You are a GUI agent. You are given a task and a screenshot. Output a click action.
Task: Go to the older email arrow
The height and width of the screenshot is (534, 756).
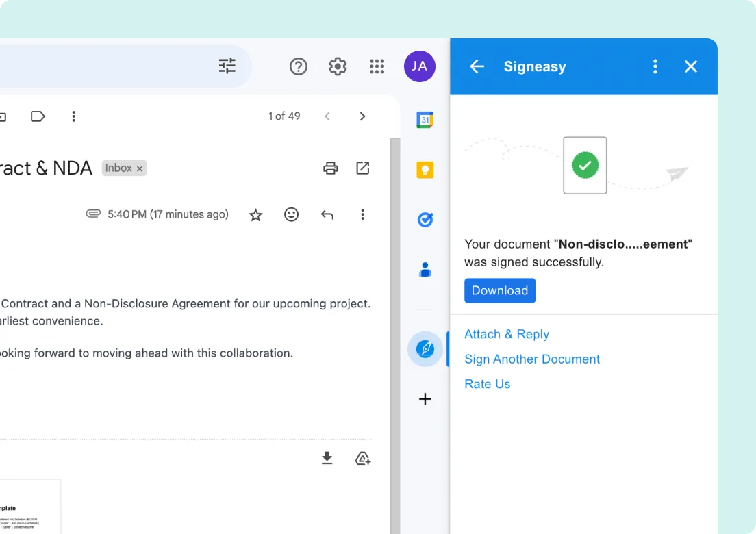click(362, 116)
